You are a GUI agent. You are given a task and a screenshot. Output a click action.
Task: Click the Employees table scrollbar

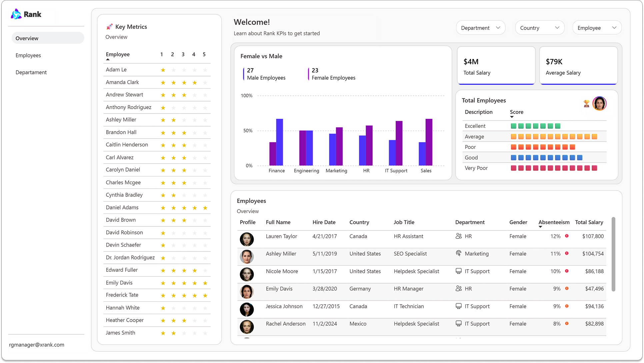click(x=613, y=254)
